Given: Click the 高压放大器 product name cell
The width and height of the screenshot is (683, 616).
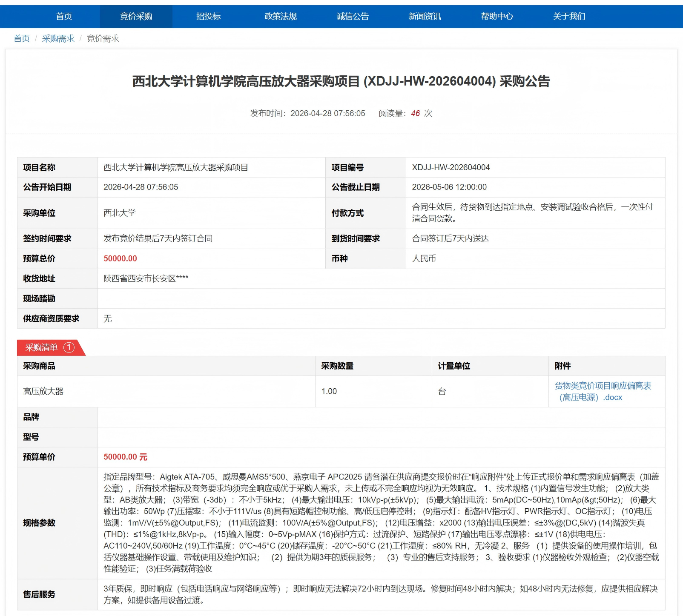Looking at the screenshot, I should pos(43,391).
